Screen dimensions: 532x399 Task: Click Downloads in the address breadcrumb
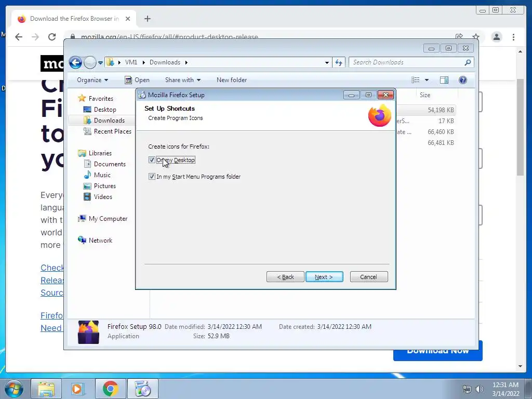pyautogui.click(x=165, y=62)
